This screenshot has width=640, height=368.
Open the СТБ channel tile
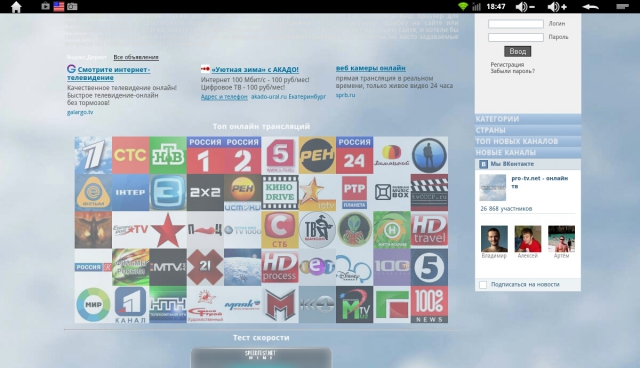click(280, 230)
